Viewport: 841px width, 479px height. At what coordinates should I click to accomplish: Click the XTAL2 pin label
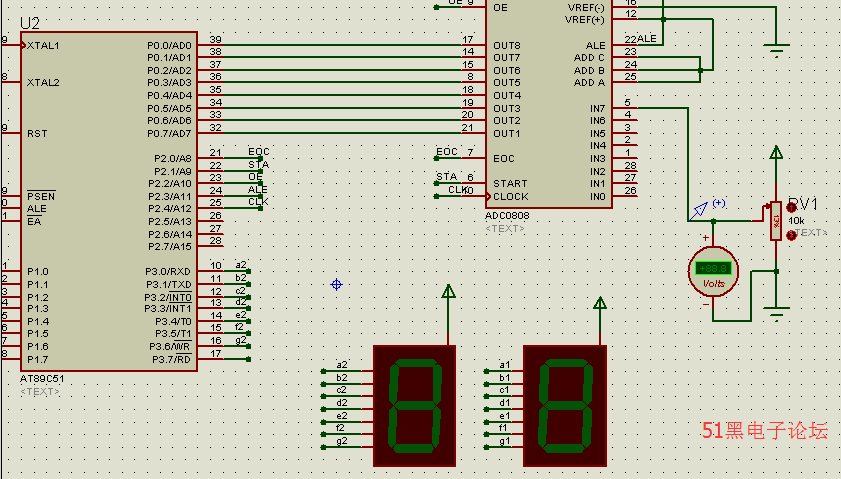coord(43,83)
